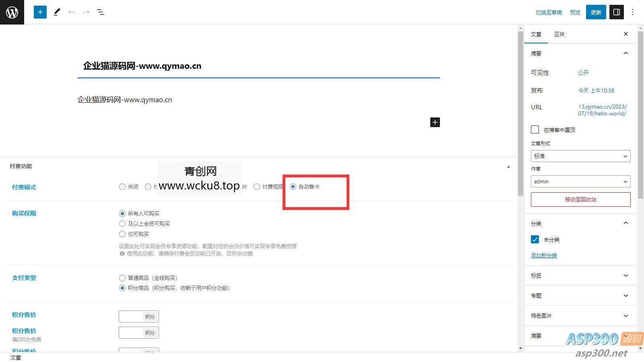Click the Undo arrow icon
This screenshot has width=644, height=362.
pyautogui.click(x=72, y=12)
